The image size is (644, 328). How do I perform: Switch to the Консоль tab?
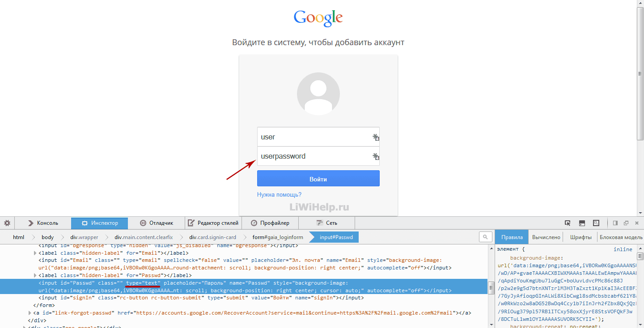(x=43, y=223)
